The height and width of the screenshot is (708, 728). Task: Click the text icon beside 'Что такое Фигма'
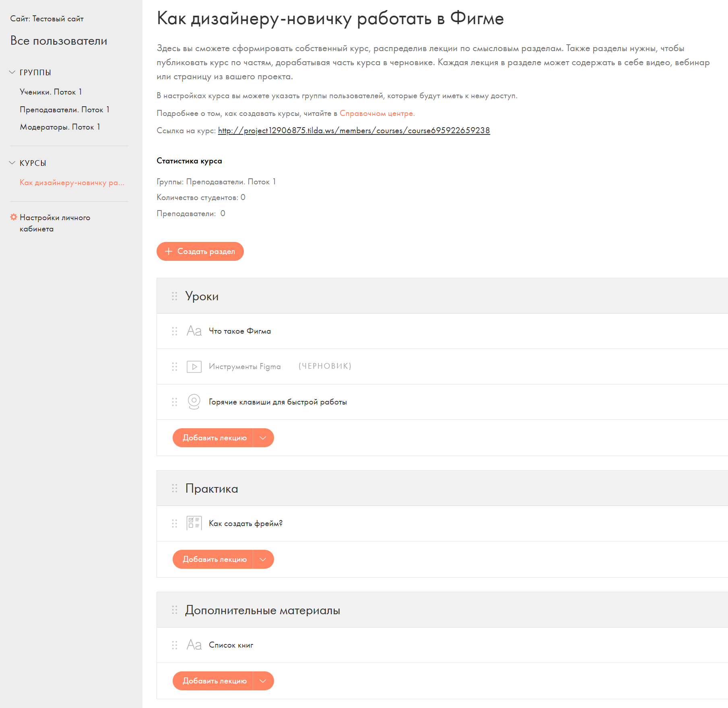click(x=194, y=331)
